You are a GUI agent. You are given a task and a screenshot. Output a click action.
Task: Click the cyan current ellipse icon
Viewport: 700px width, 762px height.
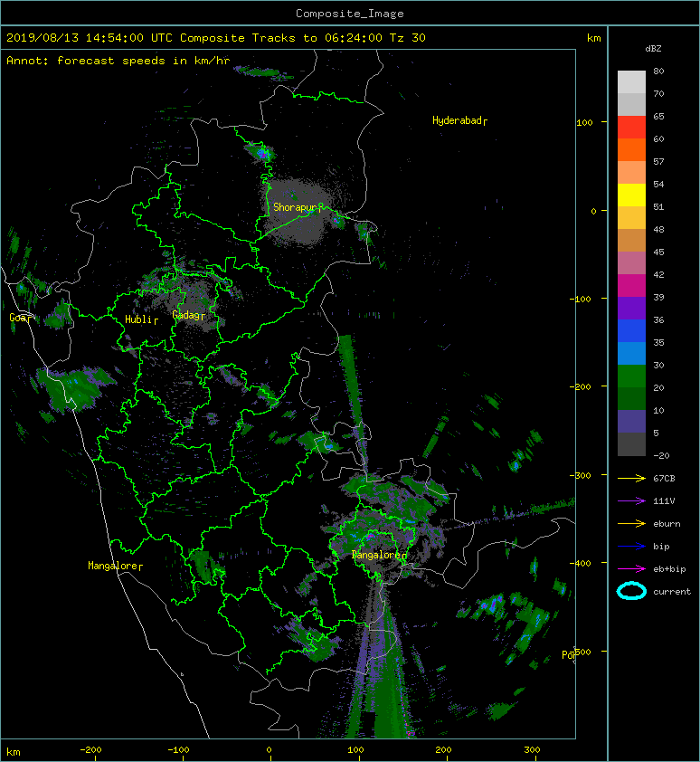tap(631, 591)
